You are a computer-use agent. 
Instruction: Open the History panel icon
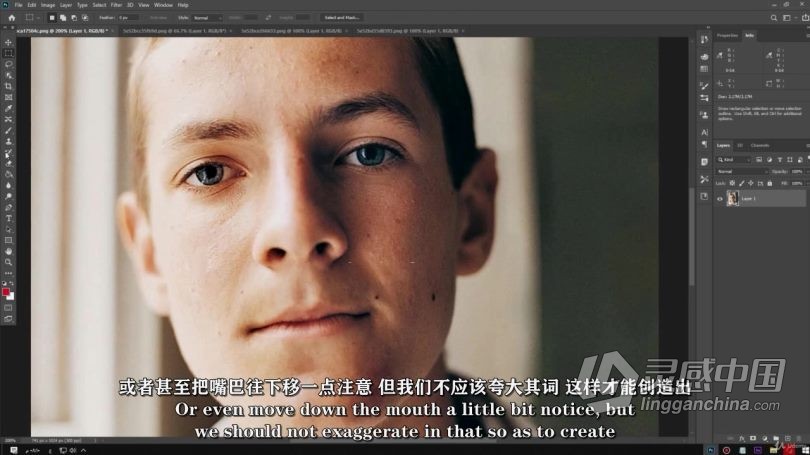(704, 40)
